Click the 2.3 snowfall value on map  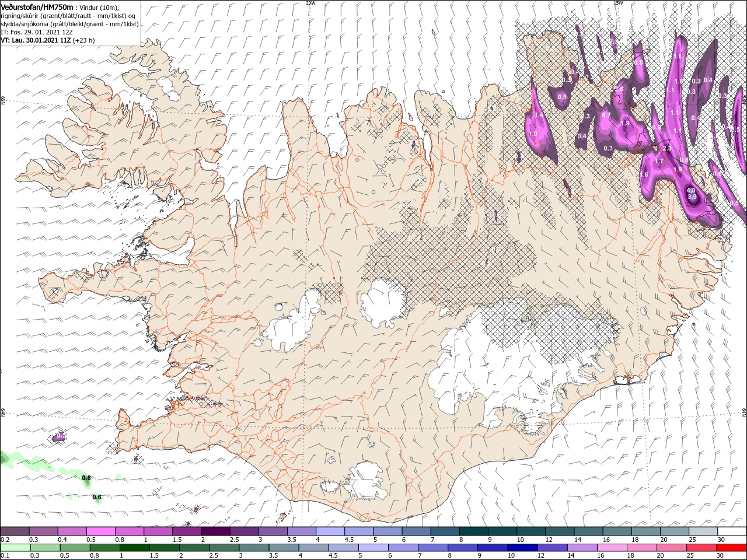(x=668, y=148)
